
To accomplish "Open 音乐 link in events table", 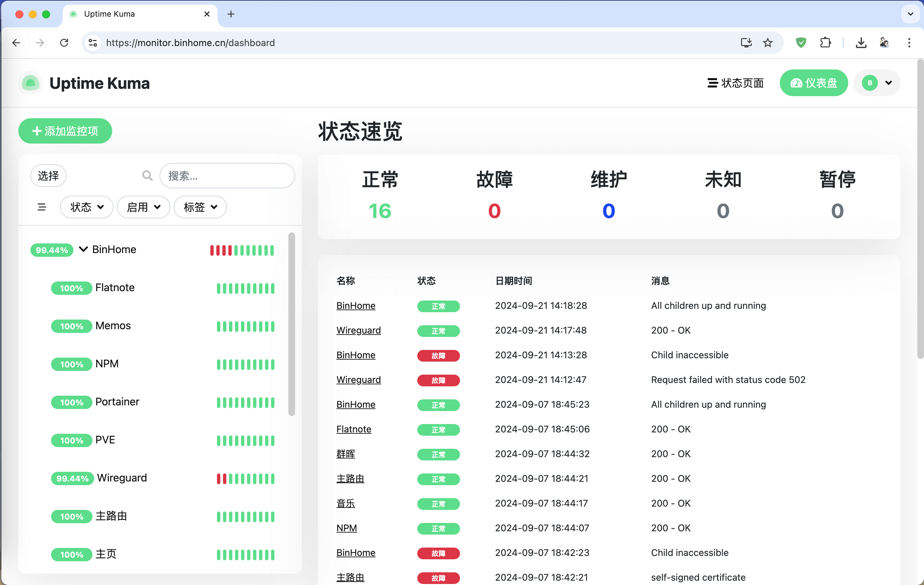I will click(x=346, y=503).
